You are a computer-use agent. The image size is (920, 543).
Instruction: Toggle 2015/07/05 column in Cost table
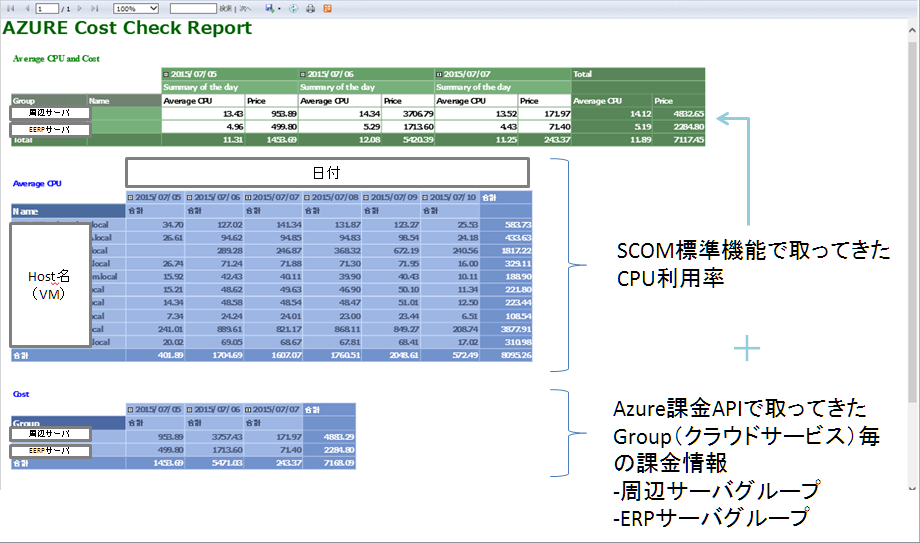point(130,410)
